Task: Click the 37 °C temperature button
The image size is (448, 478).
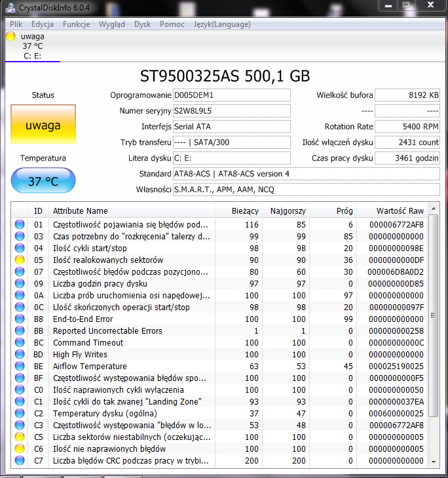Action: coord(43,181)
